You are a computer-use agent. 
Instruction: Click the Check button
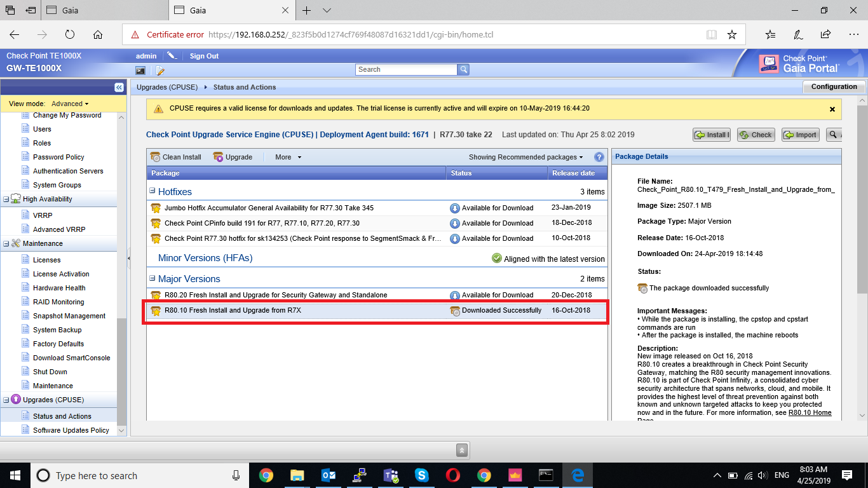tap(756, 135)
